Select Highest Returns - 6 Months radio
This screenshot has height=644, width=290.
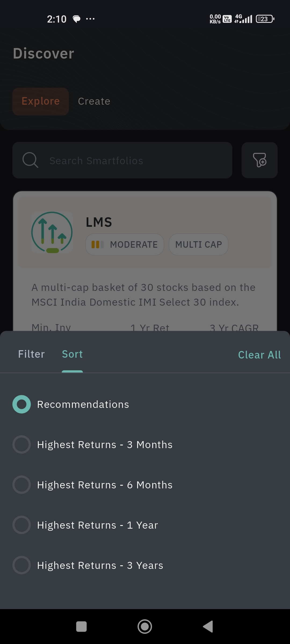coord(21,485)
